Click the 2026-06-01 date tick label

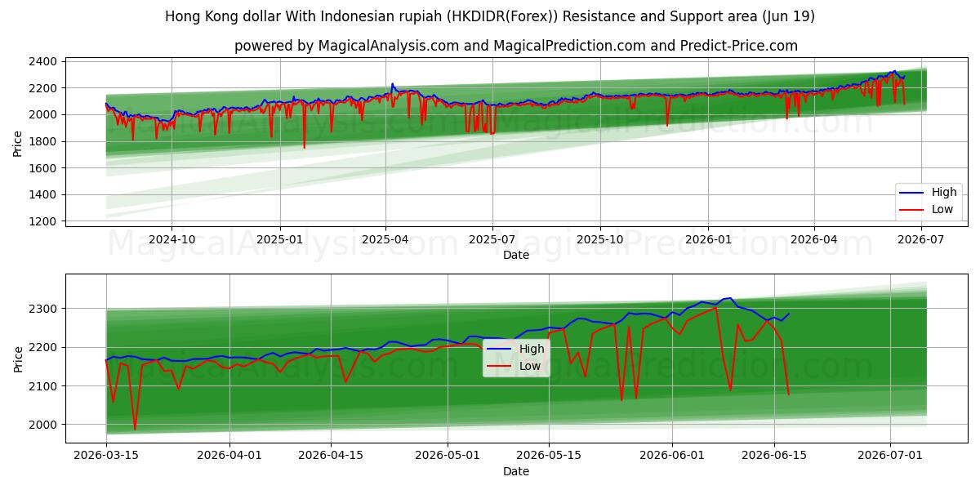672,456
